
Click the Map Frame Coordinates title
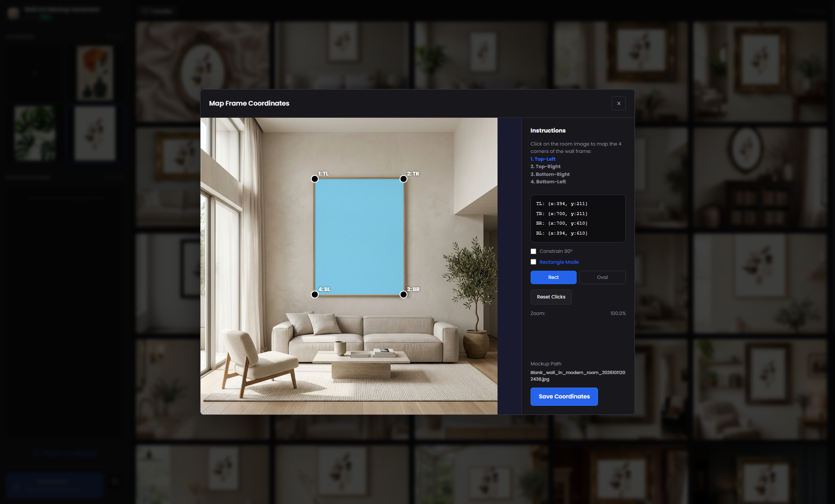coord(249,103)
